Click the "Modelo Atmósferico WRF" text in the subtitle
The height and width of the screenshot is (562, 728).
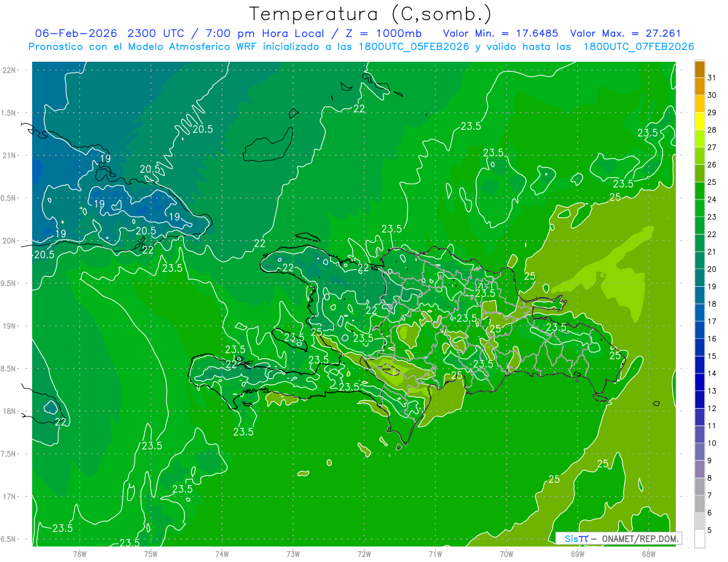[x=183, y=47]
